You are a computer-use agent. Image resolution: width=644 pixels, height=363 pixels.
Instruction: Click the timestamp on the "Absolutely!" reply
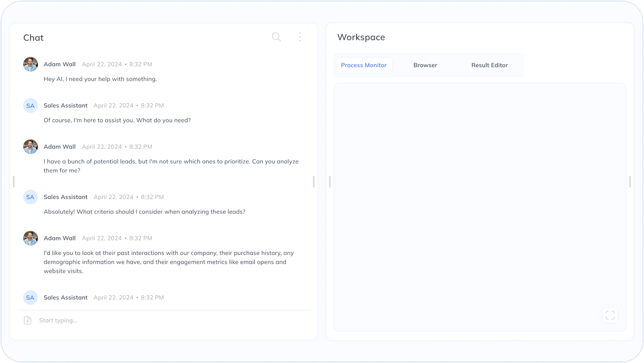tap(128, 197)
